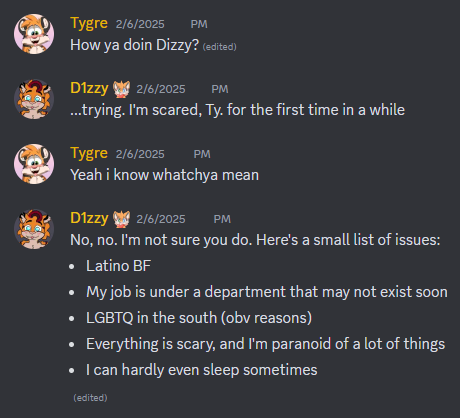Open D1zzy's avatar on the scared message
The image size is (460, 418).
tap(34, 99)
